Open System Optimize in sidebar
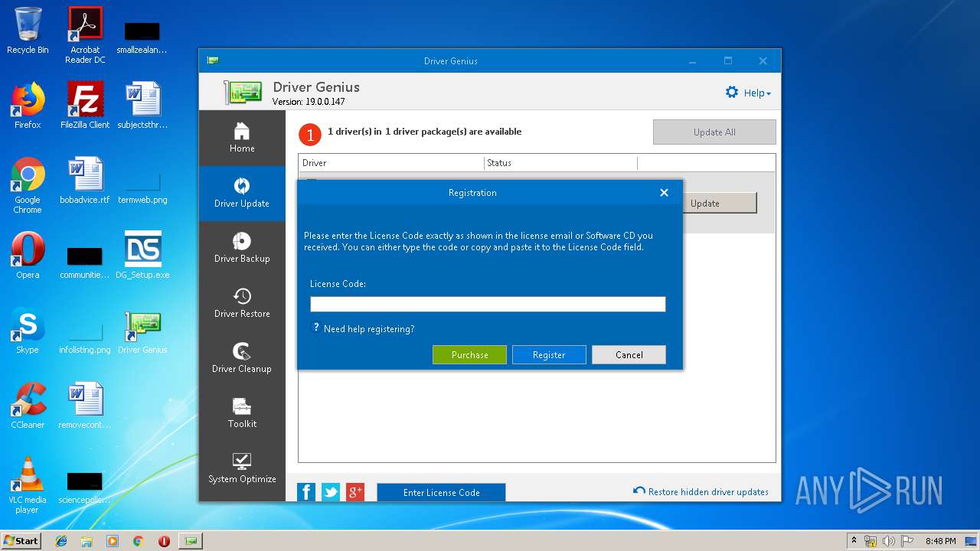The image size is (980, 551). 242,468
